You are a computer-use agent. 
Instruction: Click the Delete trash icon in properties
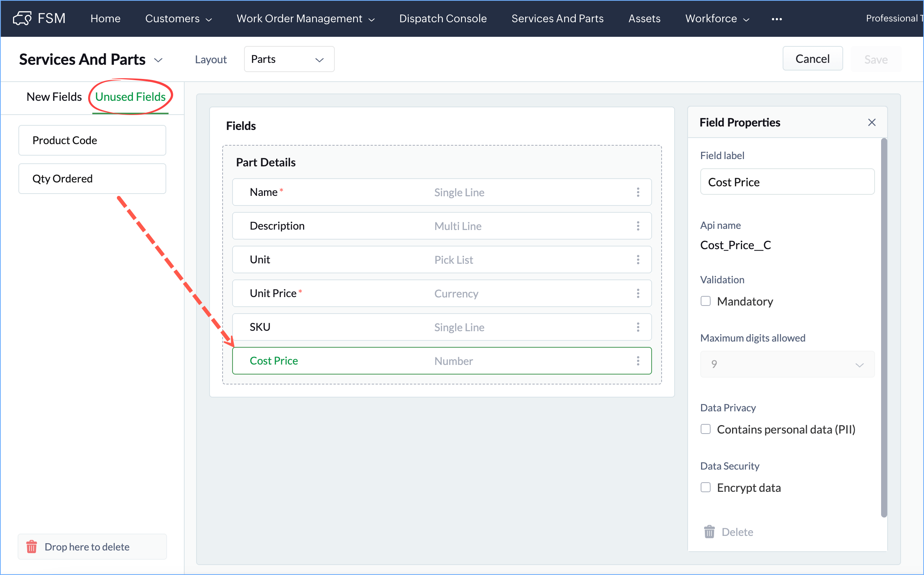point(709,532)
